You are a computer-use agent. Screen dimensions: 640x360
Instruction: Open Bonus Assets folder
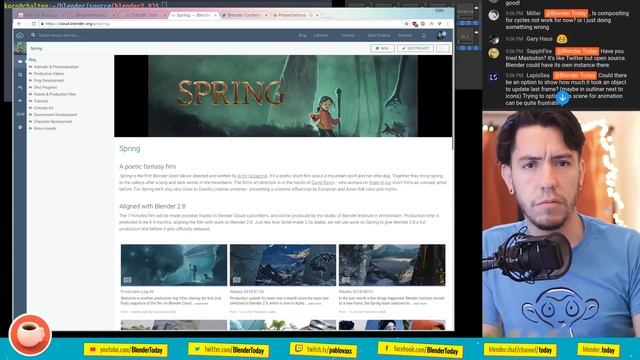45,128
